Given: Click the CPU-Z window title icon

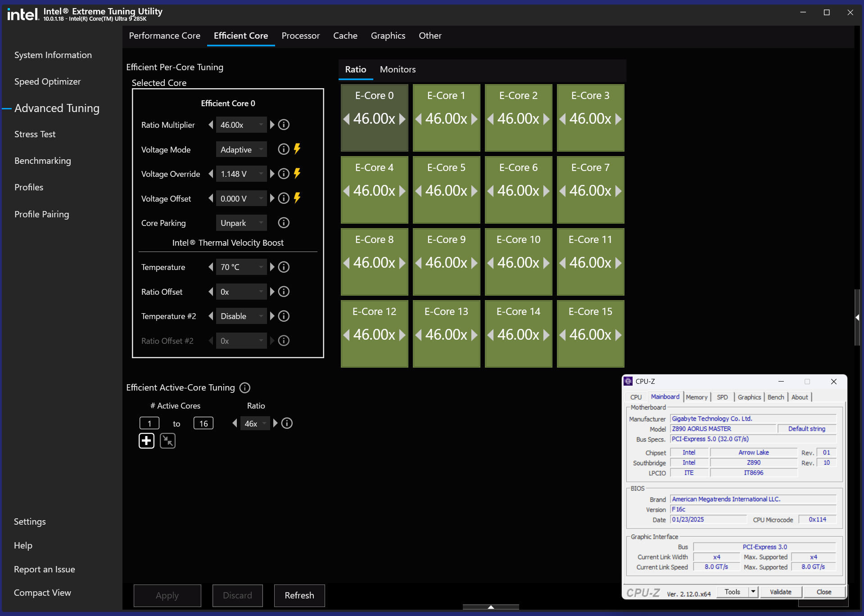Looking at the screenshot, I should point(628,381).
